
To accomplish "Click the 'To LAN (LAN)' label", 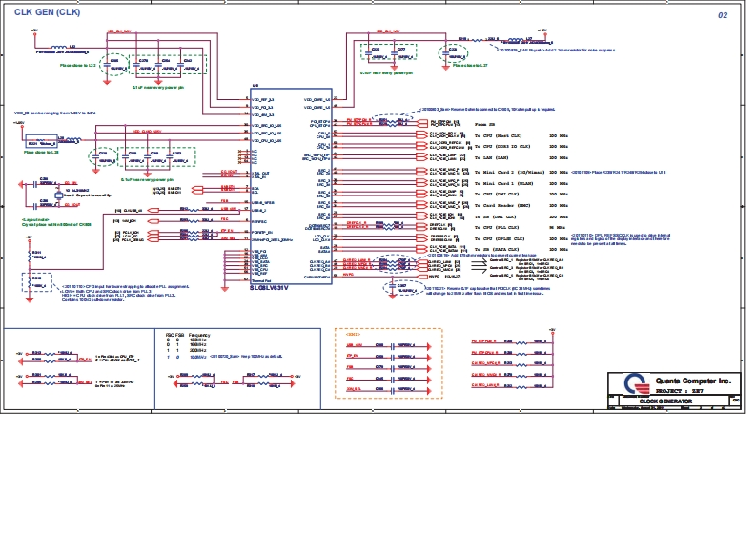I will coord(492,158).
